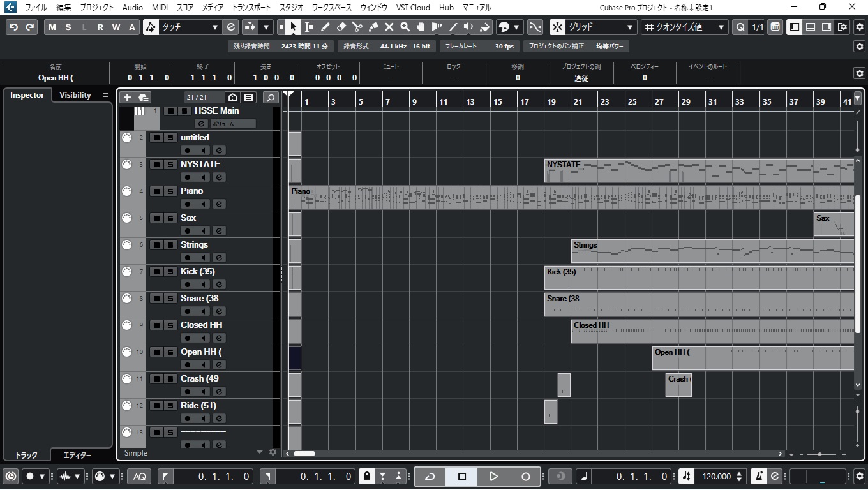868x490 pixels.
Task: Click the tempo value 120.000 field
Action: [716, 477]
